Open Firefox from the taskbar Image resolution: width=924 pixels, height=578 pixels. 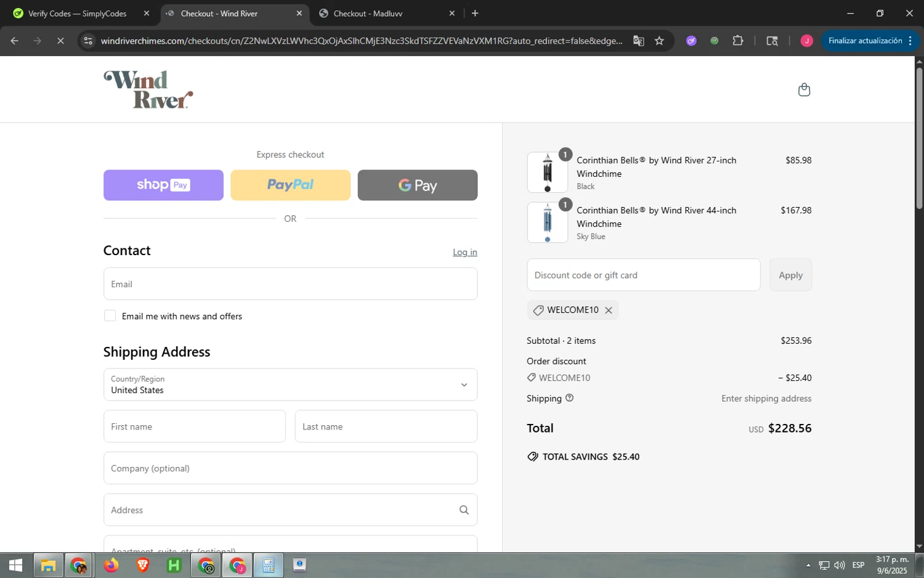click(111, 565)
